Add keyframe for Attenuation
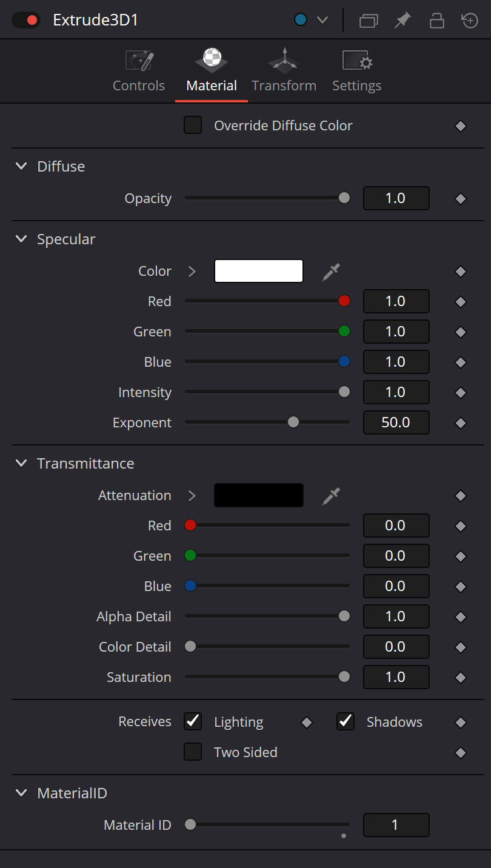Image resolution: width=491 pixels, height=868 pixels. coord(461,496)
